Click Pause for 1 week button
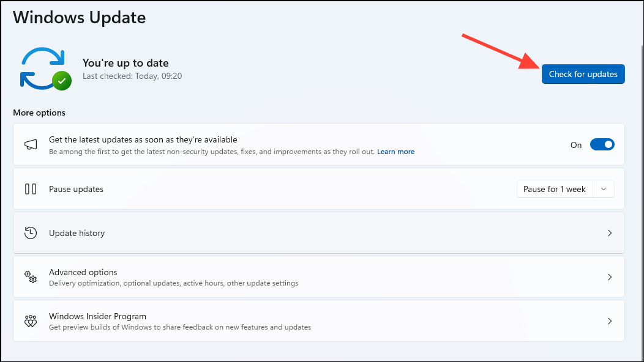This screenshot has height=362, width=644. pos(555,189)
